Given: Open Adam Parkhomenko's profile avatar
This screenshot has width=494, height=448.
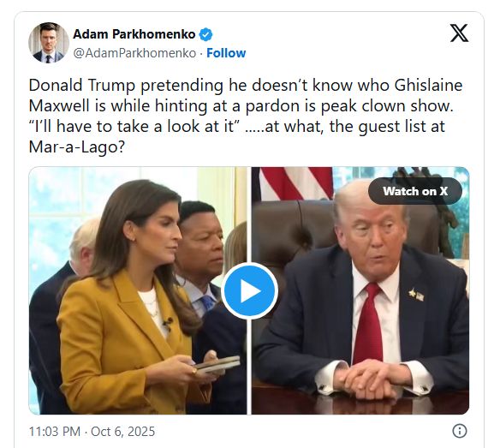Looking at the screenshot, I should (x=49, y=43).
